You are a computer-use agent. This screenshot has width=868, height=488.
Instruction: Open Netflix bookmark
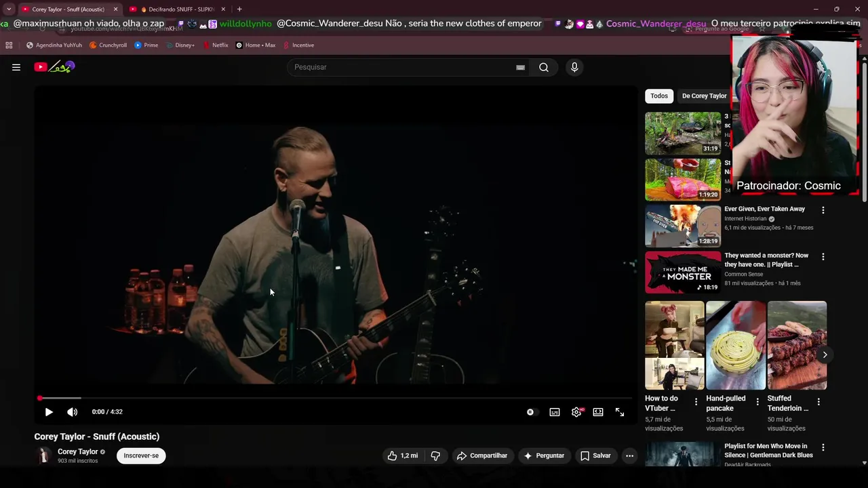point(216,45)
